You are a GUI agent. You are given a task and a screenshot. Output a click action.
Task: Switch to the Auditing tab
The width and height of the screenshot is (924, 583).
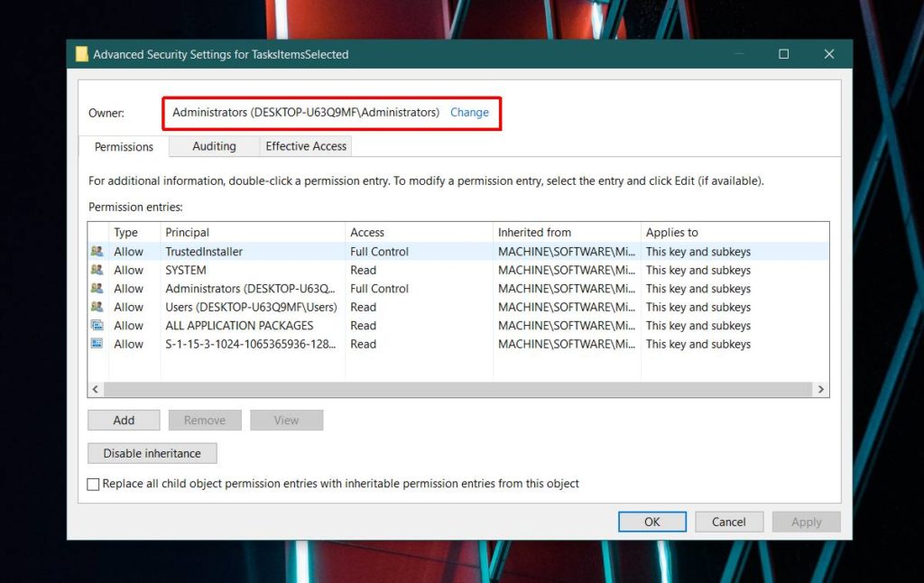[214, 146]
